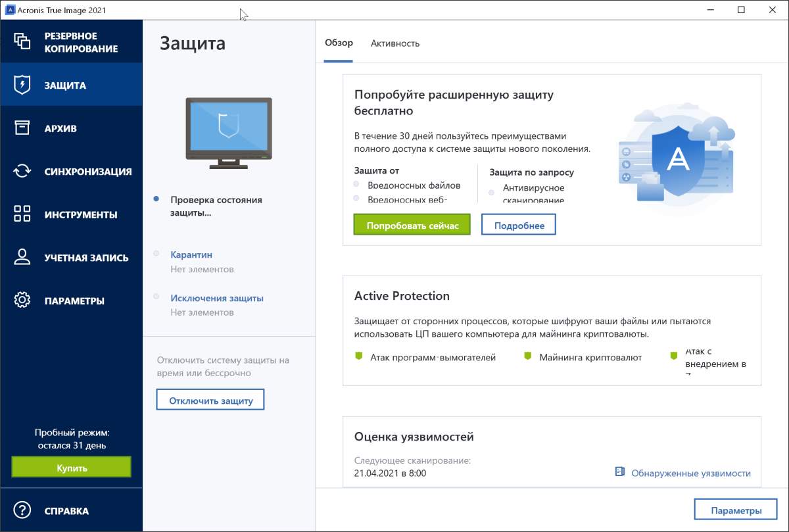This screenshot has width=789, height=532.
Task: Click the green Купить button
Action: pyautogui.click(x=71, y=468)
